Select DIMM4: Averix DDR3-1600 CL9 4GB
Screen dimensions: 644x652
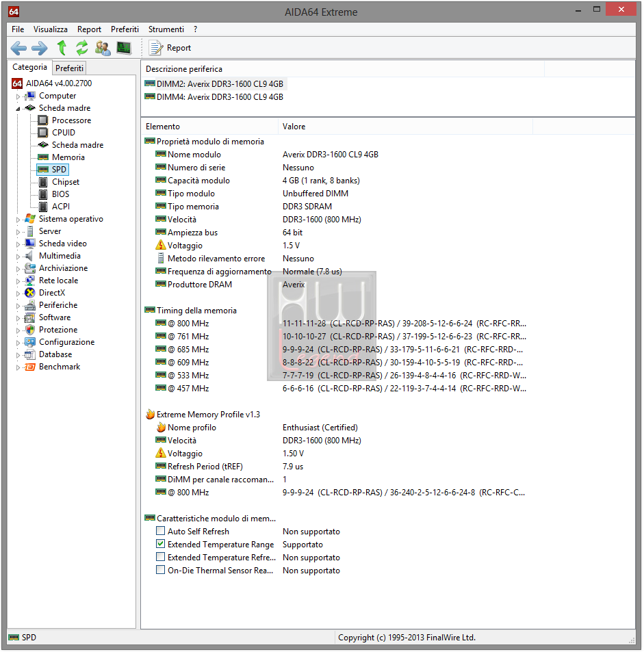pos(215,97)
